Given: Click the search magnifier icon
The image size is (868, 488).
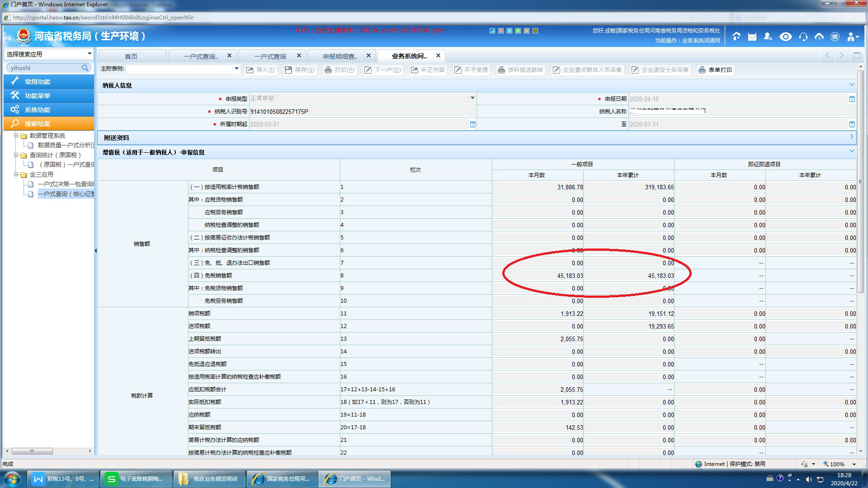Looking at the screenshot, I should (x=85, y=68).
